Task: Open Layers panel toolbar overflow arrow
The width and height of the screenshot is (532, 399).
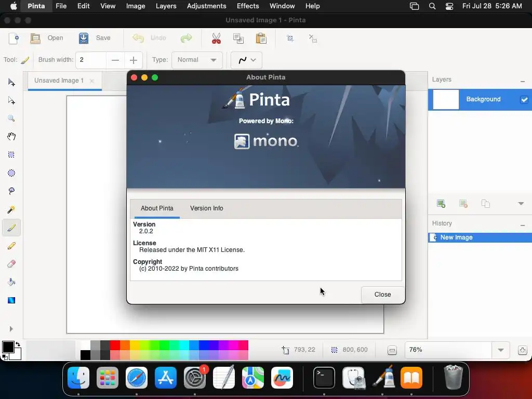Action: click(521, 204)
